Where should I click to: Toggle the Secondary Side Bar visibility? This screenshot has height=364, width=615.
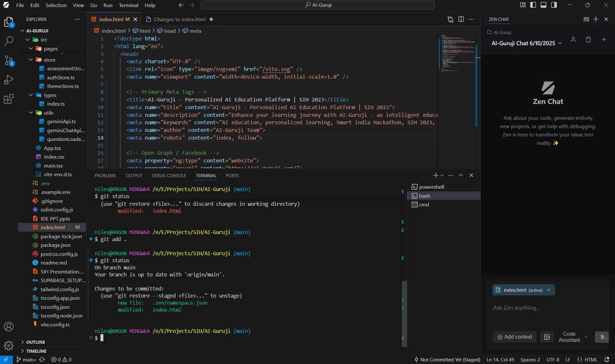pyautogui.click(x=554, y=5)
